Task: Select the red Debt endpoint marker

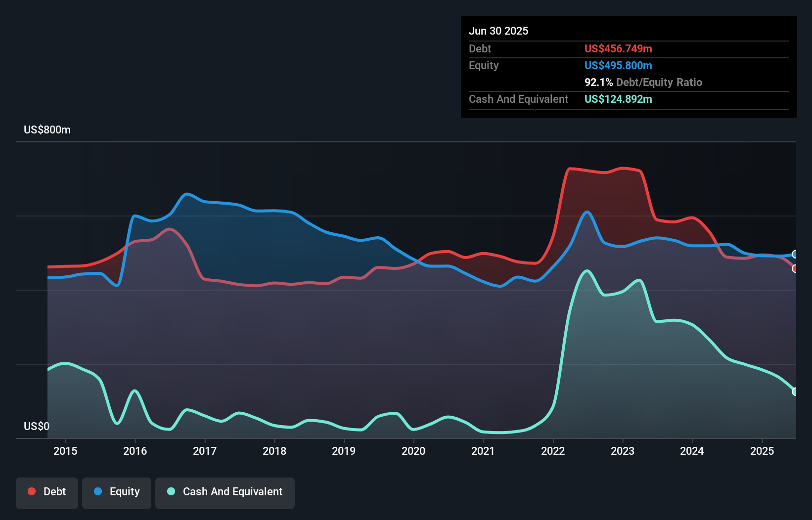Action: (795, 268)
